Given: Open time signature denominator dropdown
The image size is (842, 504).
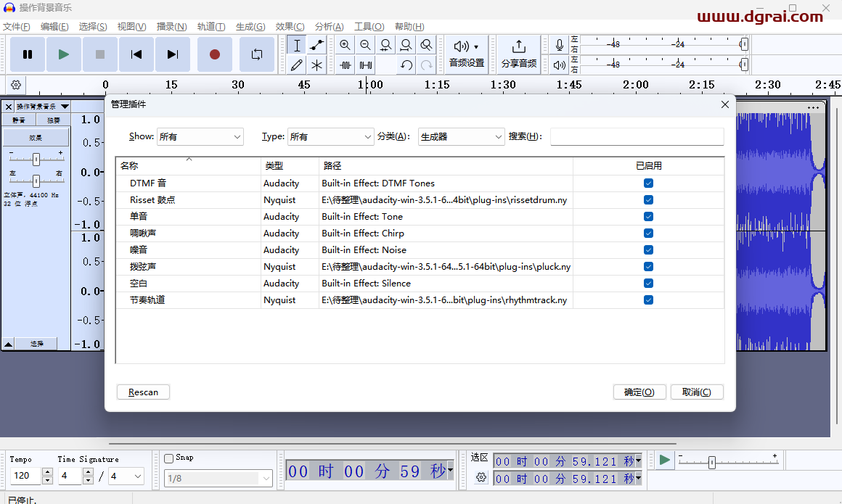Looking at the screenshot, I should (x=126, y=476).
